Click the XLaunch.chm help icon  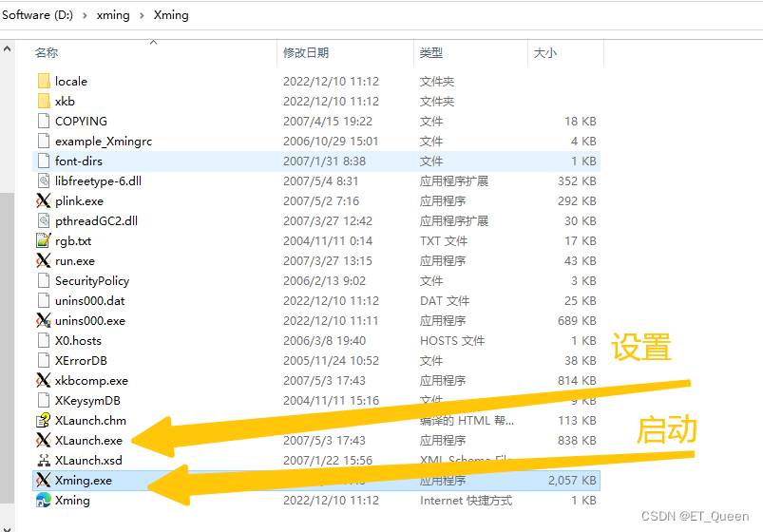(x=44, y=421)
